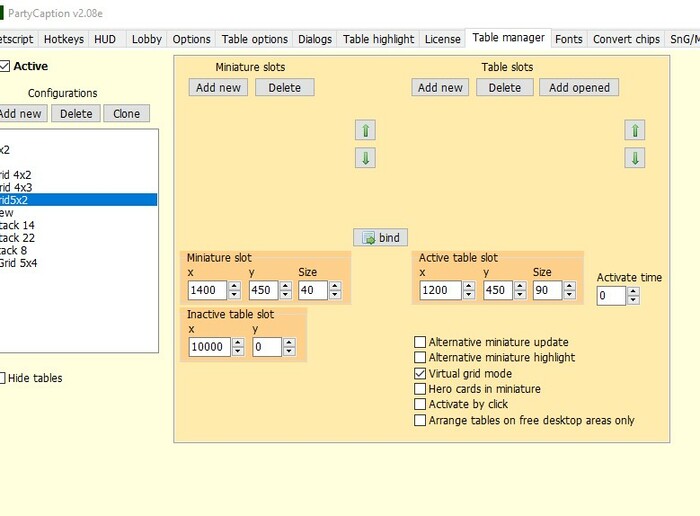Enable Alternative miniature update checkbox

point(420,342)
